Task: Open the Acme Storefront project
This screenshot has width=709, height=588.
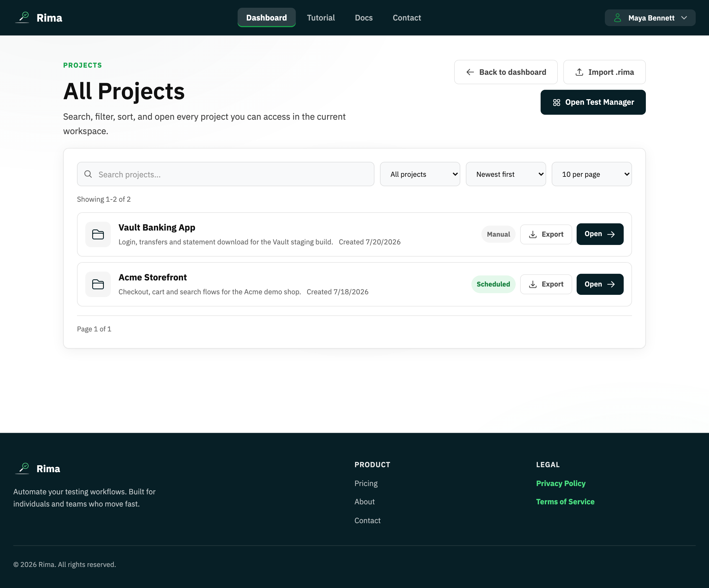Action: coord(600,284)
